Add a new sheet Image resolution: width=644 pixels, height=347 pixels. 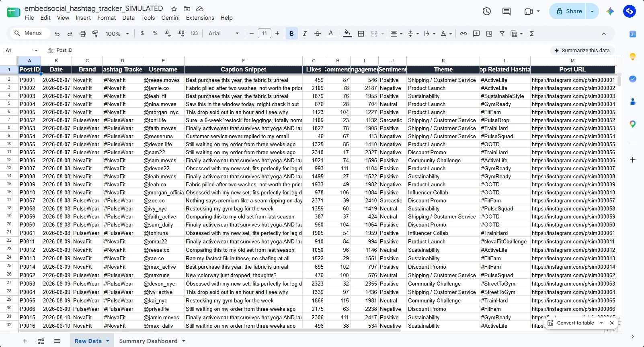tap(25, 341)
